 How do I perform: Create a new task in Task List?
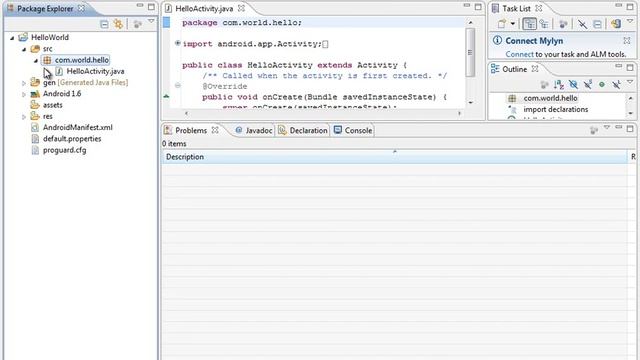click(502, 24)
